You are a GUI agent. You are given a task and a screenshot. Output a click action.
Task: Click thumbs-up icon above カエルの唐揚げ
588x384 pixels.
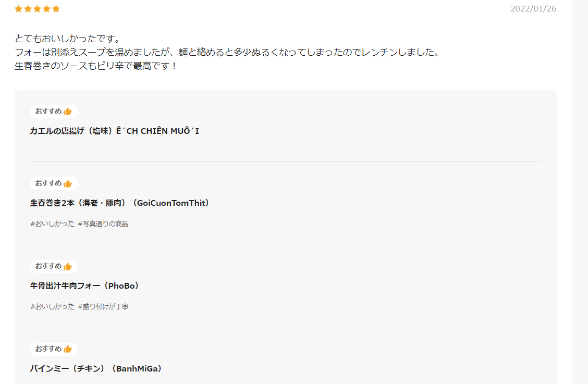[68, 112]
